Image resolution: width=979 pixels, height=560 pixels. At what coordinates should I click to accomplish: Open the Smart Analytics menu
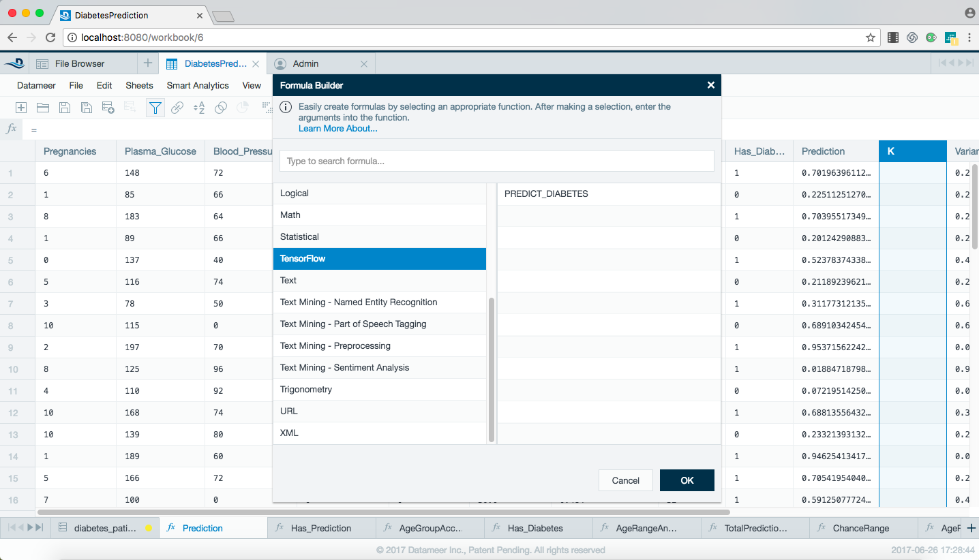[x=198, y=85]
